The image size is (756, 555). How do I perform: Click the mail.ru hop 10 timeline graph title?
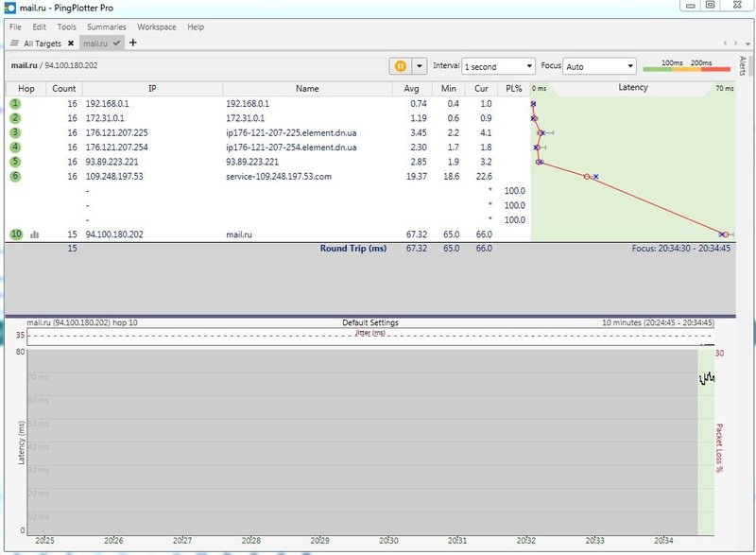(82, 322)
